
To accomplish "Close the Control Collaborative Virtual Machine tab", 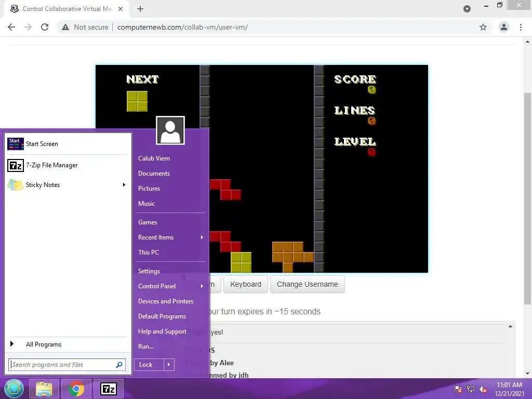I will 121,9.
